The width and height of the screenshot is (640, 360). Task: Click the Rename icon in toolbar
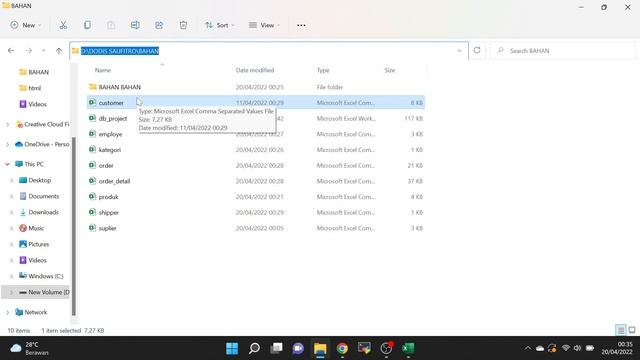pyautogui.click(x=135, y=25)
